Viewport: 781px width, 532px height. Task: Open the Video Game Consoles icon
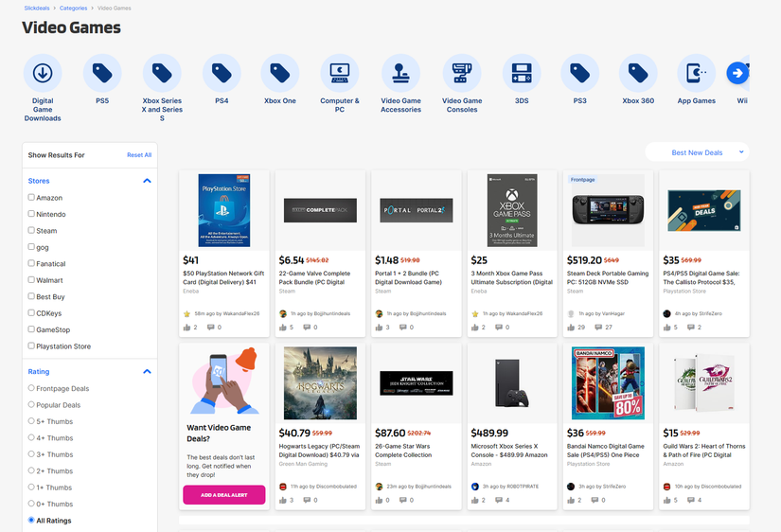click(461, 73)
